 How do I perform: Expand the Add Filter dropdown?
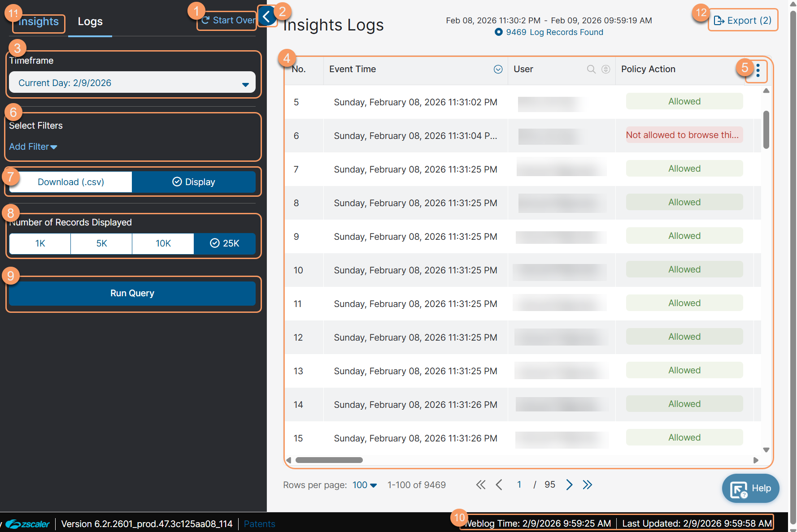(33, 147)
